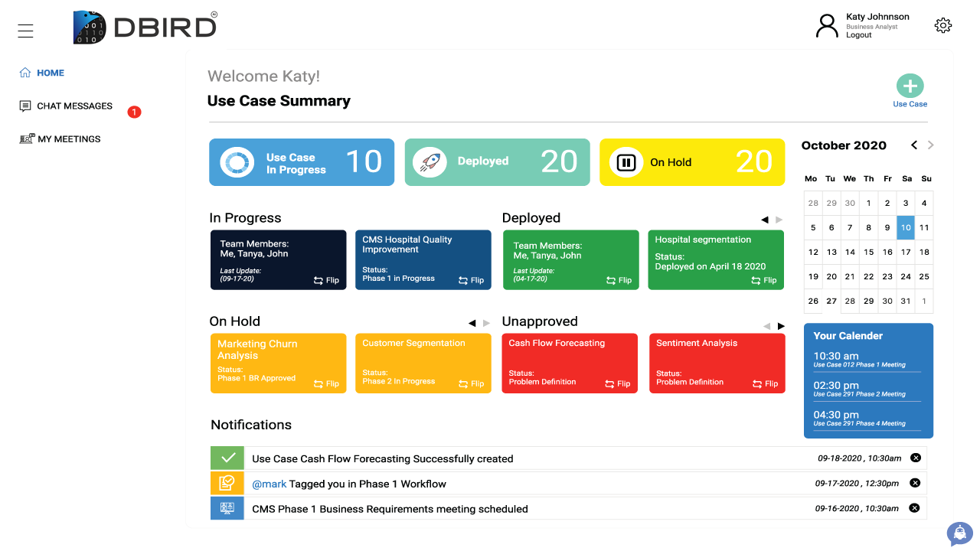Click the DBIRD logo
Viewport: 980px width, 551px height.
click(145, 28)
